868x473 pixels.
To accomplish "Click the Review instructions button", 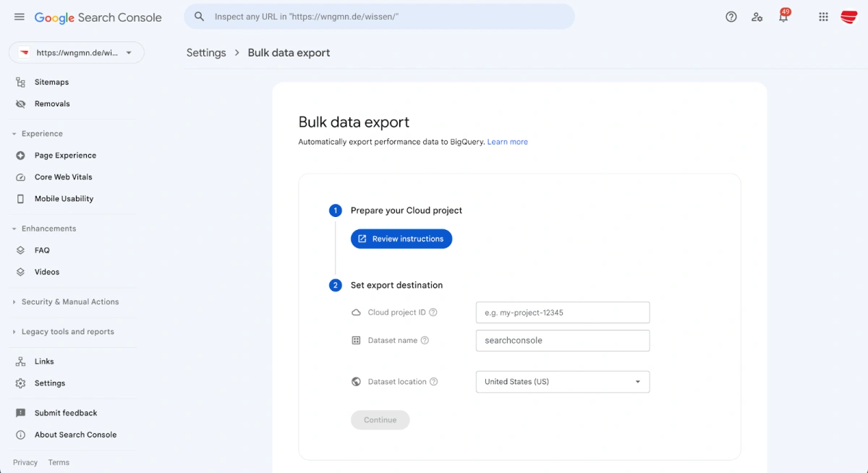I will 401,239.
